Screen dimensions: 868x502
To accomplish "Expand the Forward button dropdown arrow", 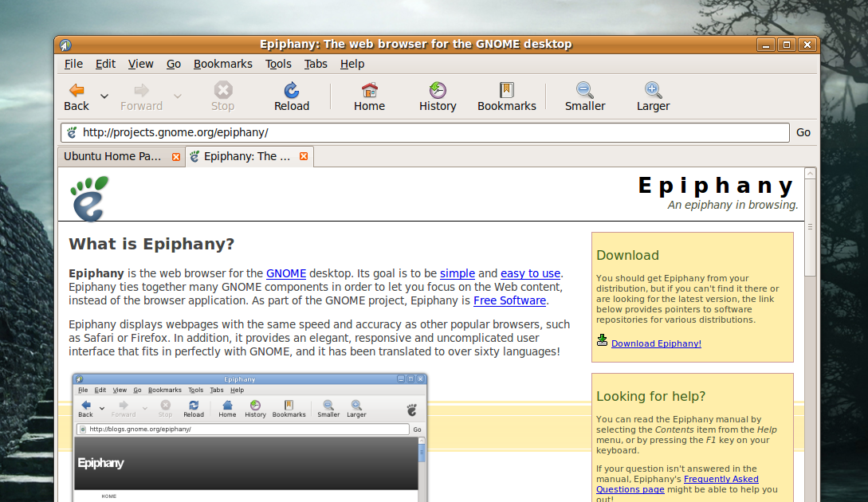I will 177,96.
